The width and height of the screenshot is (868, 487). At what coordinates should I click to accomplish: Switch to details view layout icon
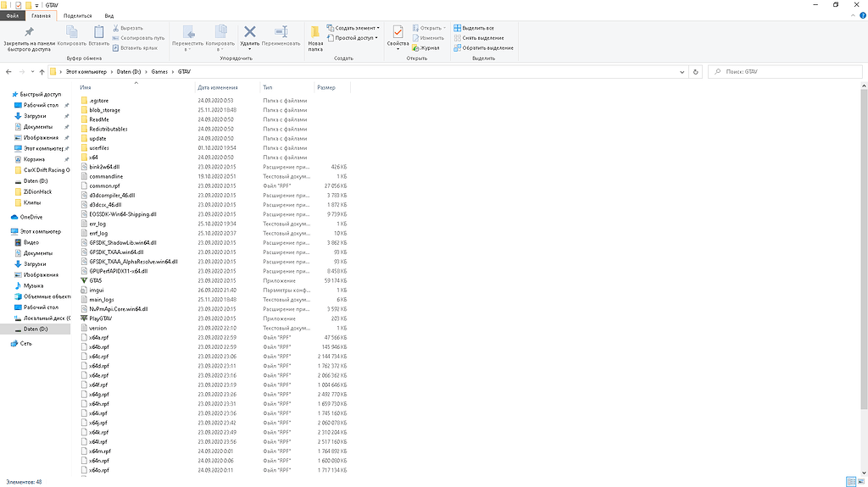(x=851, y=481)
